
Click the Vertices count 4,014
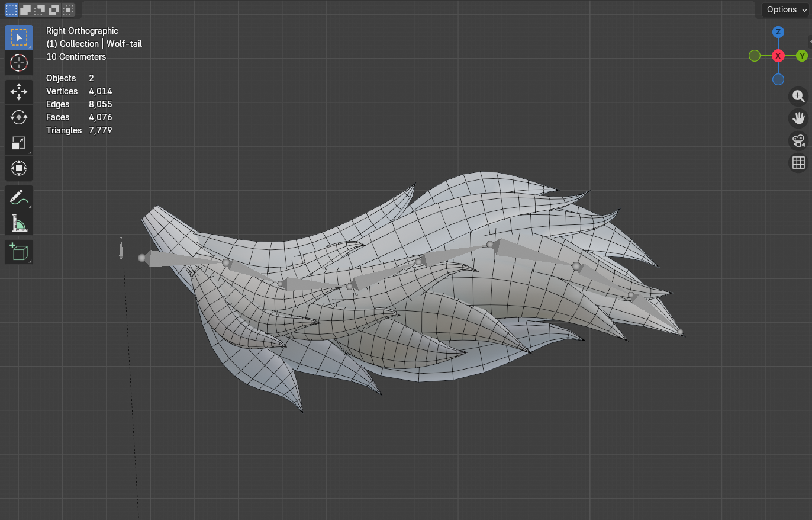[101, 91]
